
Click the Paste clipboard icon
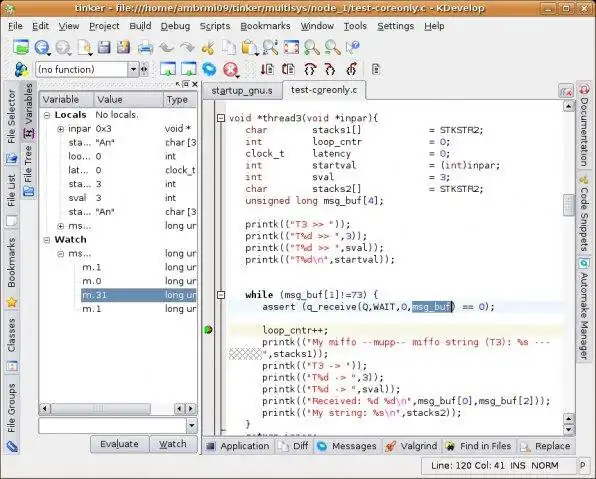[x=249, y=48]
